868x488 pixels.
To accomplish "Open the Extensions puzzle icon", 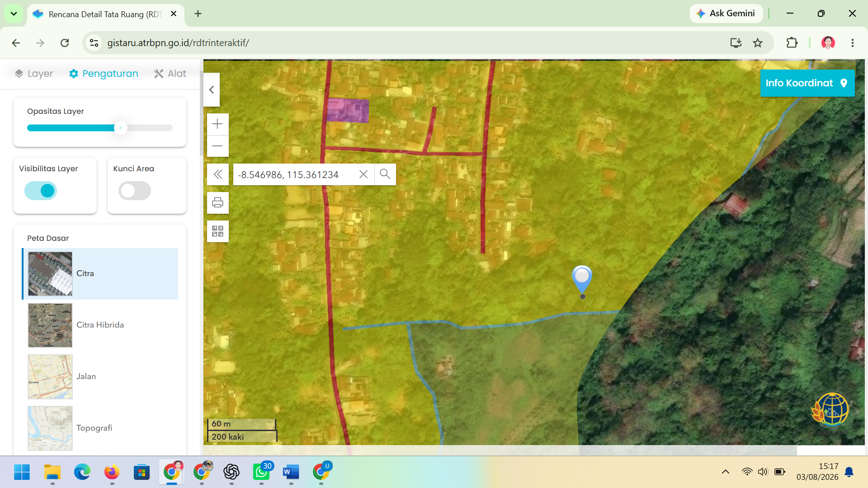I will pyautogui.click(x=792, y=43).
